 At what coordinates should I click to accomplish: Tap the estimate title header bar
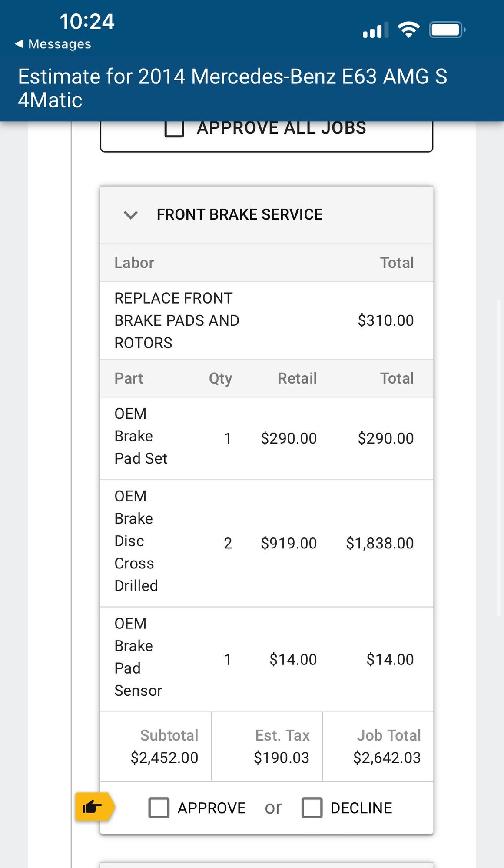pyautogui.click(x=252, y=88)
